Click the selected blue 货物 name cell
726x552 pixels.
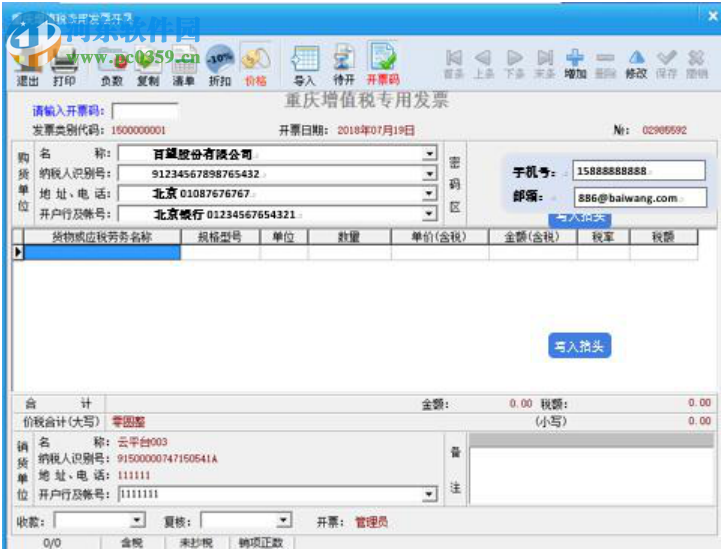coord(102,252)
